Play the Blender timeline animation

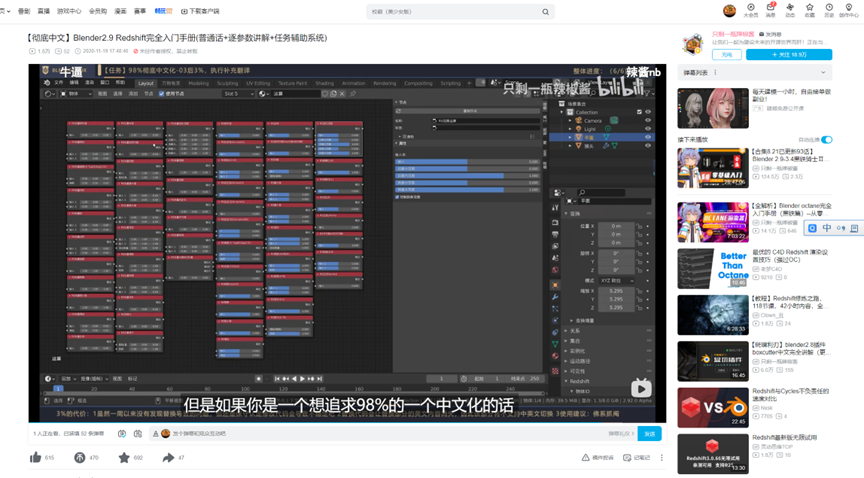[302, 379]
